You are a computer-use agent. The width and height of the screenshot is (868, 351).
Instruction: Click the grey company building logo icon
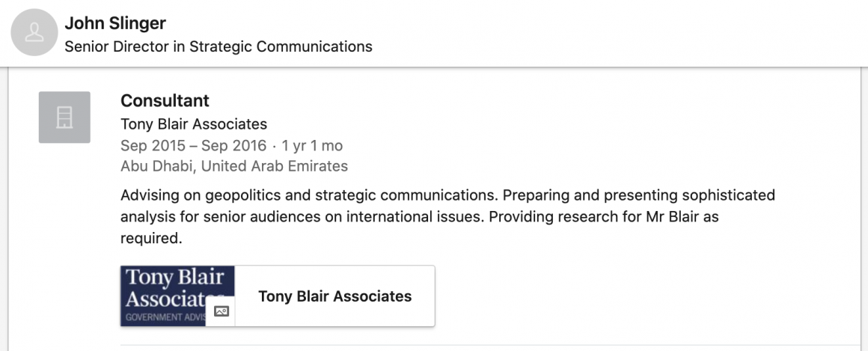[64, 117]
